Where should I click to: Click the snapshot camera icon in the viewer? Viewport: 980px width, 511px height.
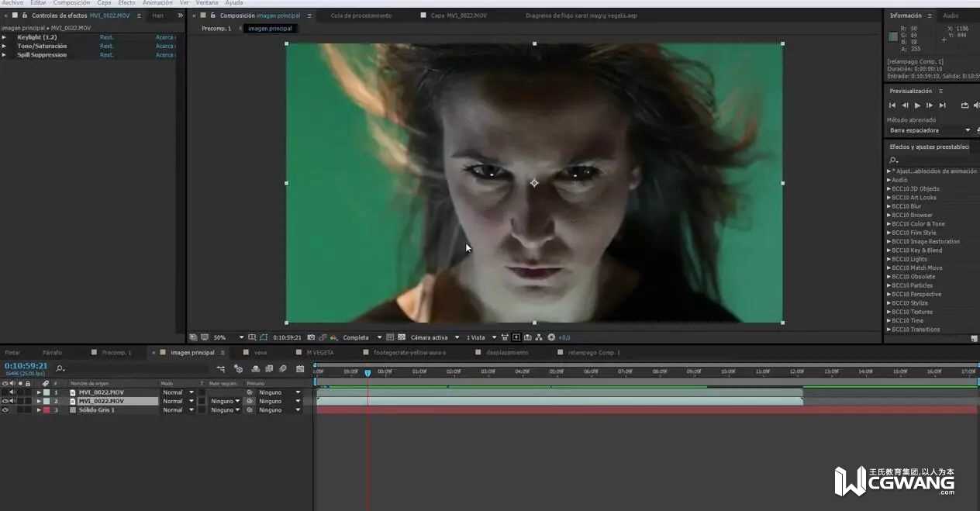point(311,337)
